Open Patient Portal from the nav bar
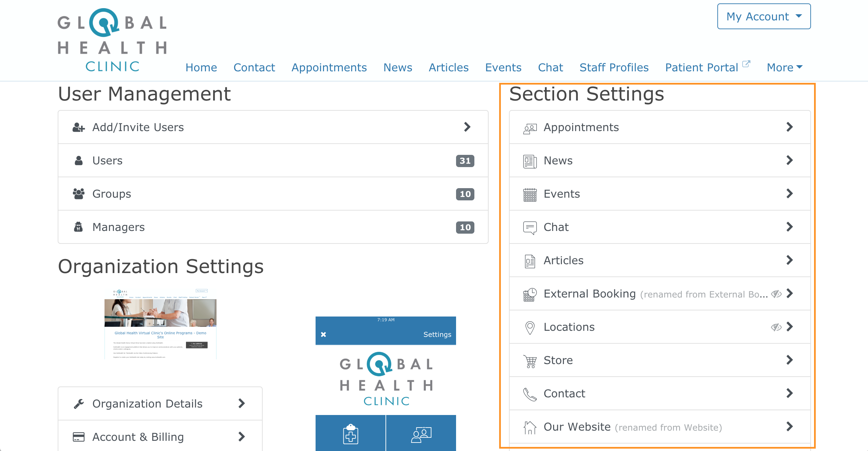Viewport: 868px width, 451px height. coord(702,67)
